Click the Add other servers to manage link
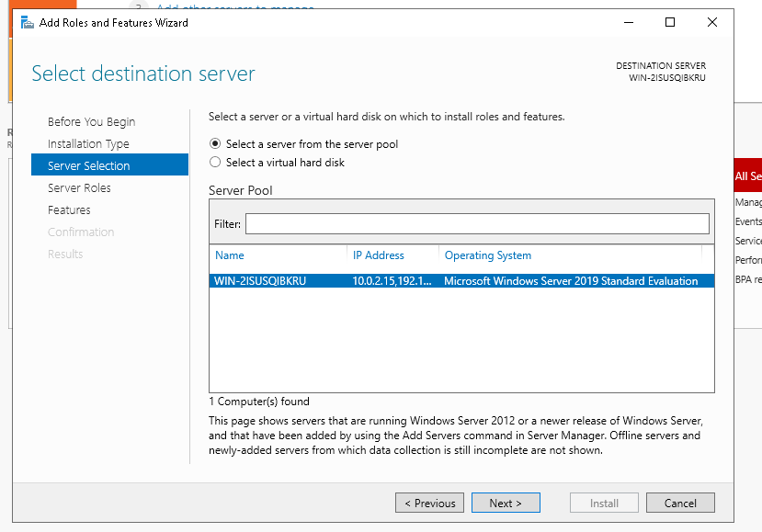This screenshot has width=762, height=532. click(x=235, y=7)
